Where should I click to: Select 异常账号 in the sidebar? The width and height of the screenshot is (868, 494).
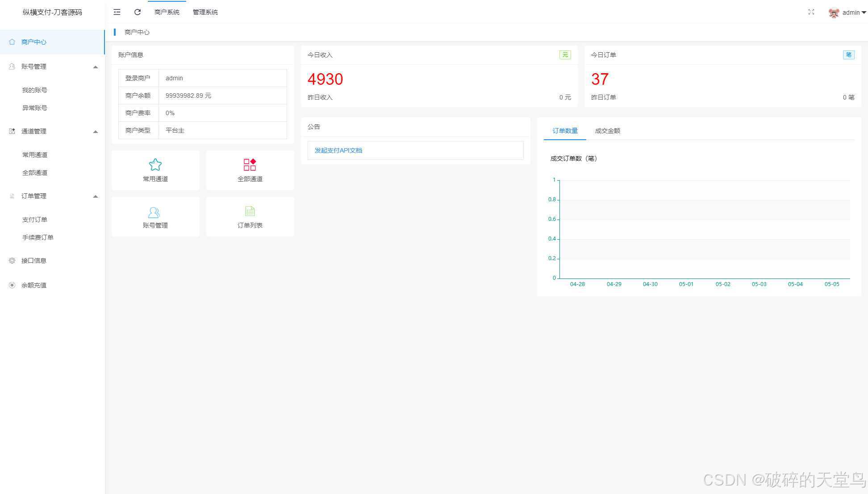tap(34, 108)
